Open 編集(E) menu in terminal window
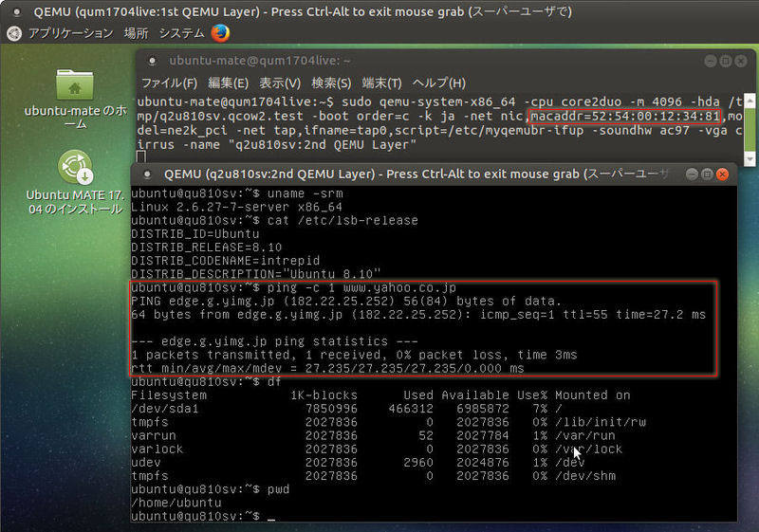 click(228, 83)
